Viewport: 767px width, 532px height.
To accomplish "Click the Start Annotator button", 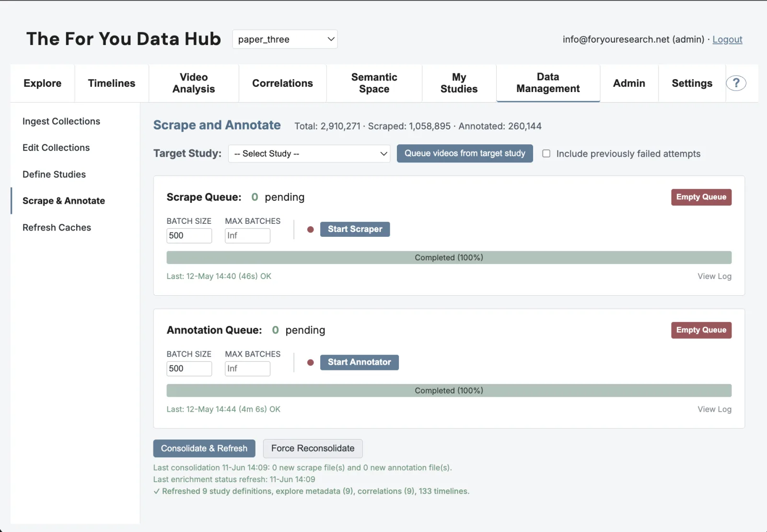I will pos(359,362).
